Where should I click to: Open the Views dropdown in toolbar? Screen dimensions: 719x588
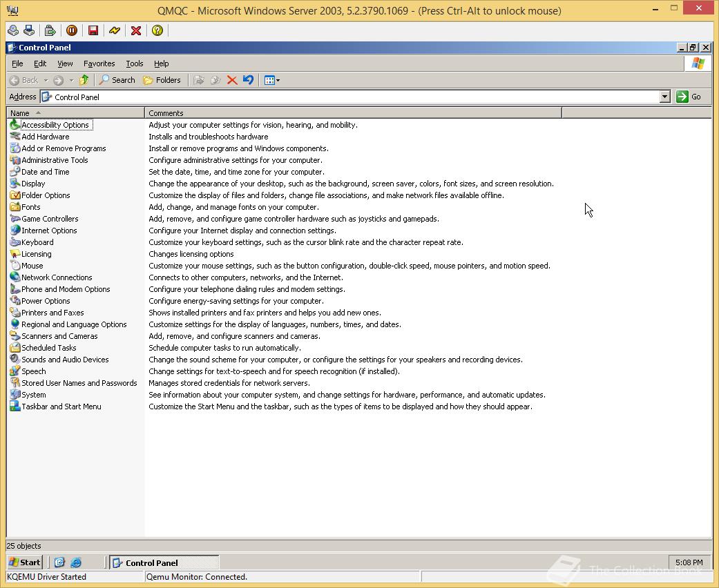pyautogui.click(x=272, y=80)
